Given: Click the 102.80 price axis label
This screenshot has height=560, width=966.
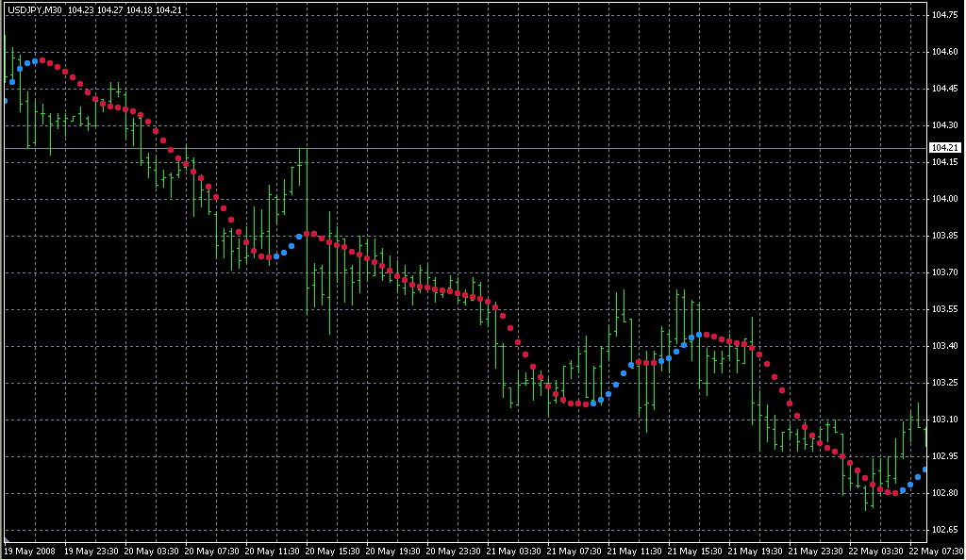Looking at the screenshot, I should point(944,493).
